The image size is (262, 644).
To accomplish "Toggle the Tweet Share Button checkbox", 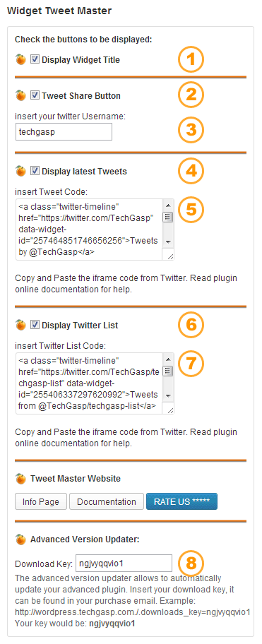I will [35, 95].
